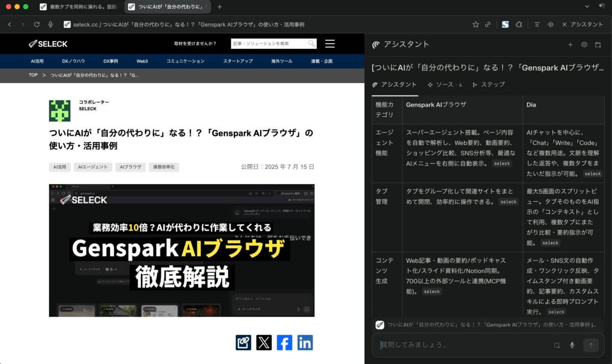
Task: Focus the 記事・ソリューションを検索 search field
Action: [x=269, y=44]
